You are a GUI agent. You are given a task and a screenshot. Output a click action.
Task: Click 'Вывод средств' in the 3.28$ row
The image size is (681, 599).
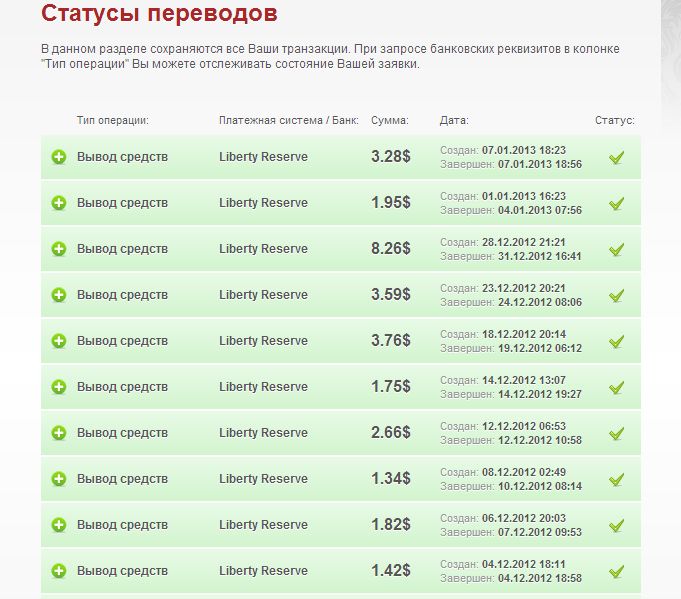(x=122, y=157)
